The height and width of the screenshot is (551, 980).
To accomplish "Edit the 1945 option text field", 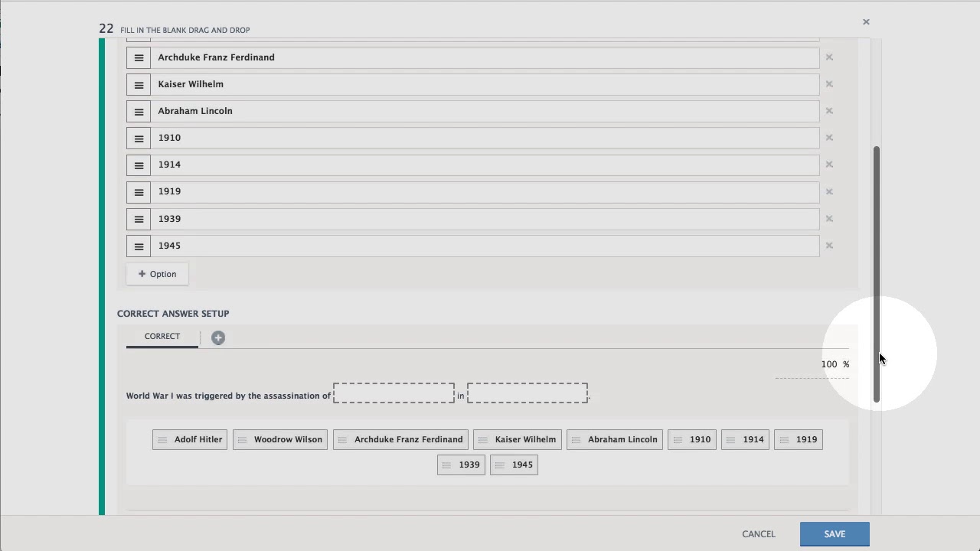I will (x=485, y=246).
